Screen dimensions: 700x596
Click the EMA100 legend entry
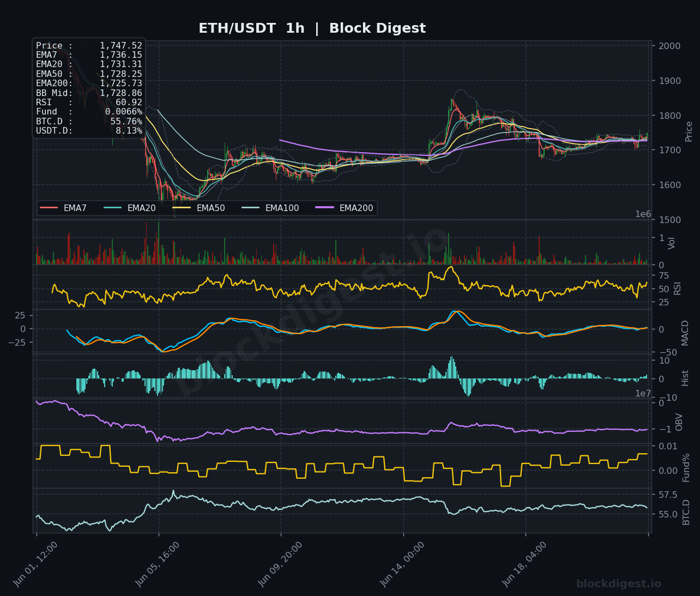(270, 208)
